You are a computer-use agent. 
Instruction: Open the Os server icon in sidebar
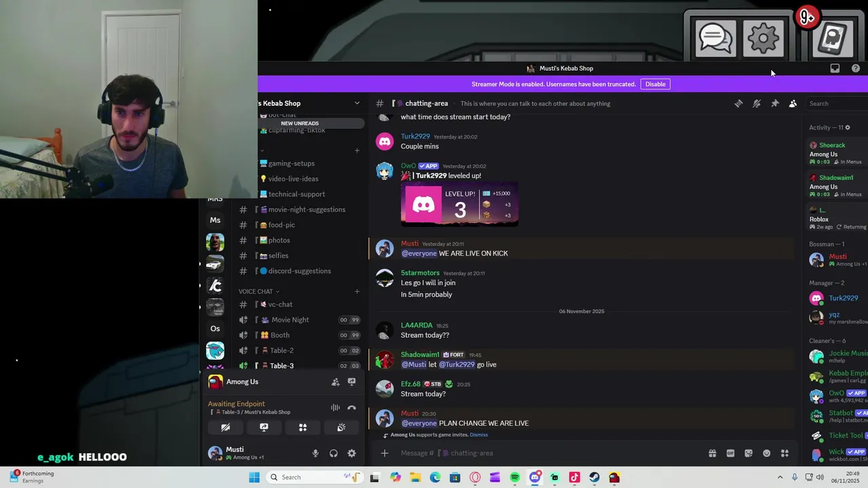tap(215, 329)
